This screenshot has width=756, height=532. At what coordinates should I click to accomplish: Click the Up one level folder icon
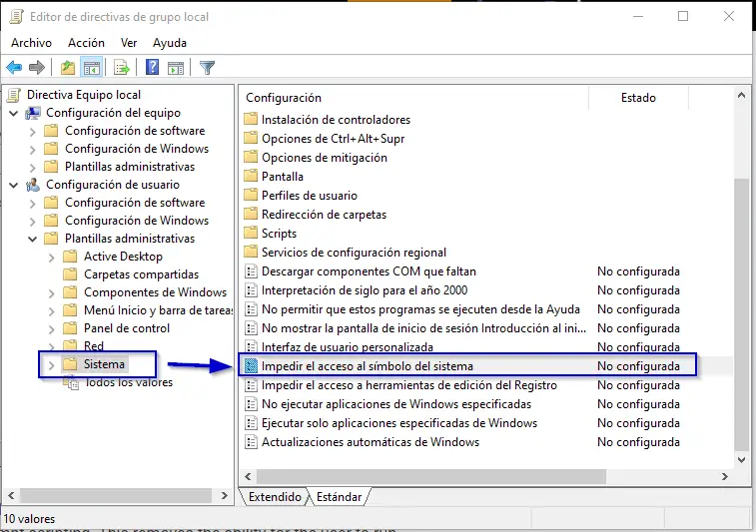[x=67, y=68]
